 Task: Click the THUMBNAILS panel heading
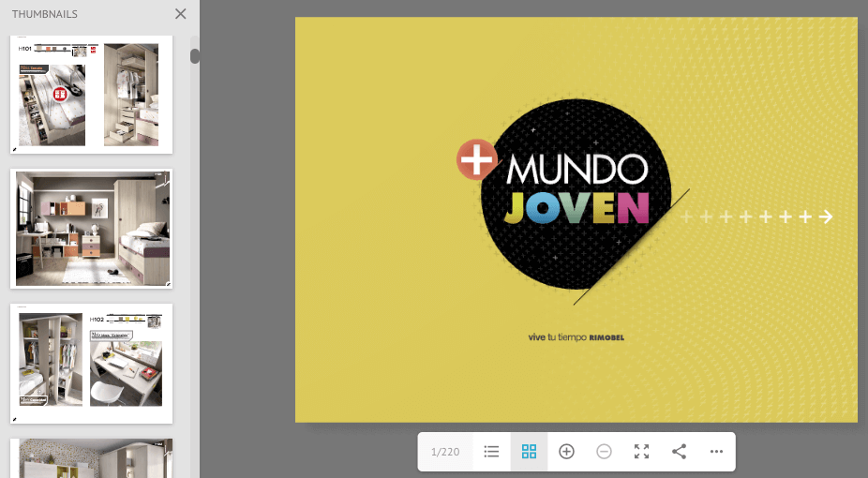(x=45, y=14)
